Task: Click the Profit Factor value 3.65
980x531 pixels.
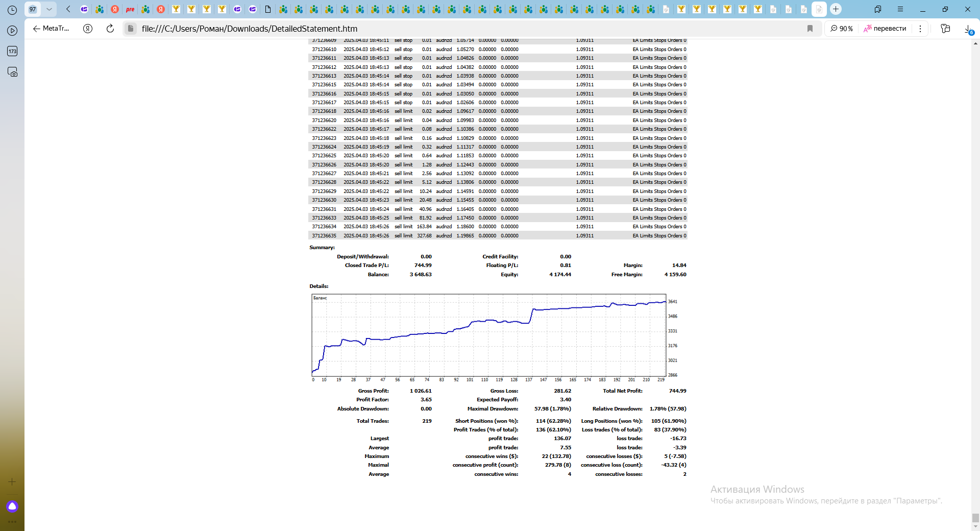Action: 426,400
